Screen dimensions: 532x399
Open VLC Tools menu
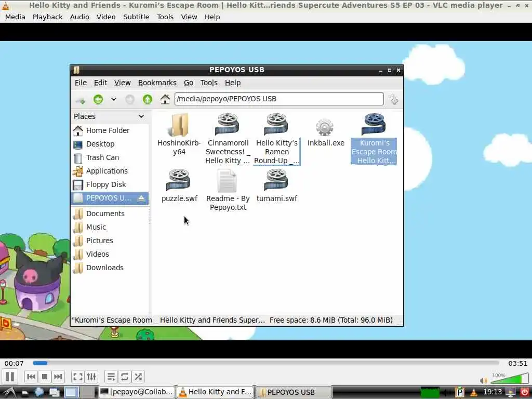[165, 17]
